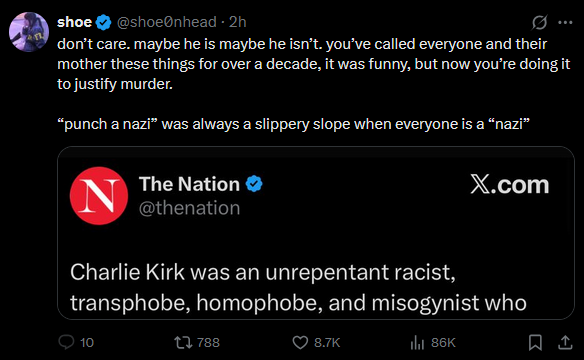
Task: Open the @thenation handle
Action: 189,208
